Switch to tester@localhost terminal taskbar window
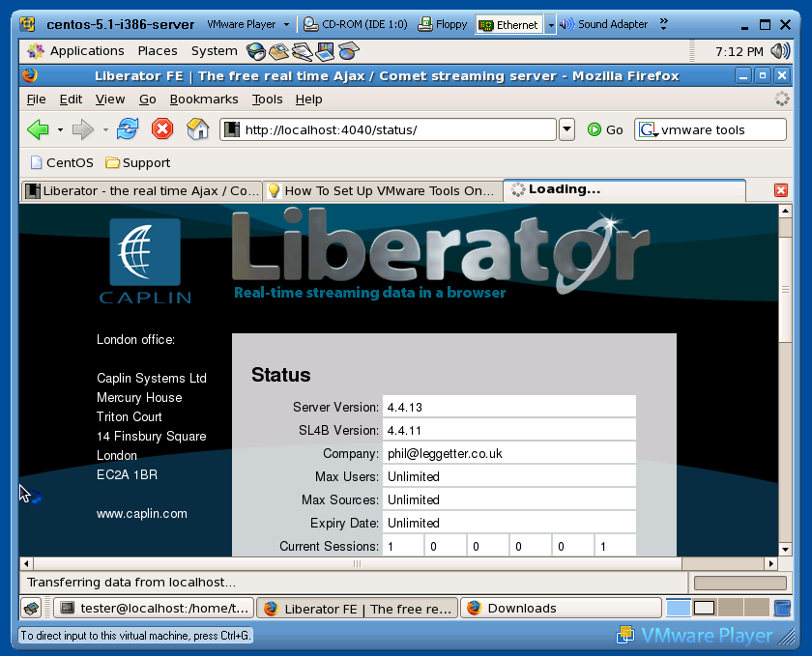The image size is (812, 656). [x=154, y=608]
